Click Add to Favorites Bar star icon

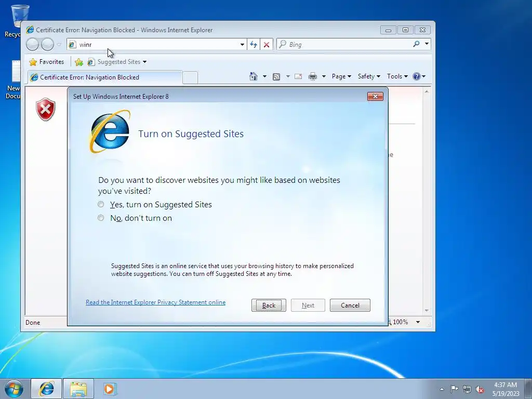[x=79, y=62]
